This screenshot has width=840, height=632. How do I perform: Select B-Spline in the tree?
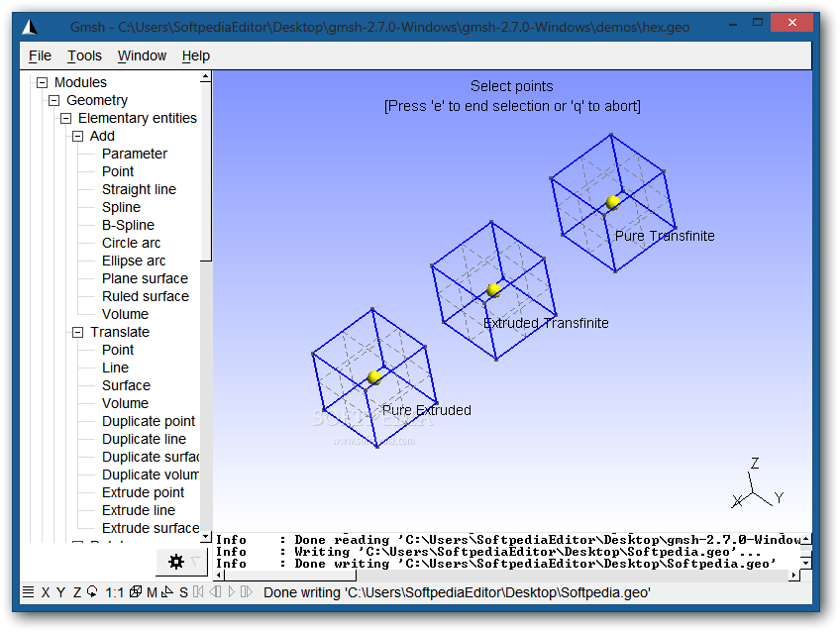coord(128,225)
